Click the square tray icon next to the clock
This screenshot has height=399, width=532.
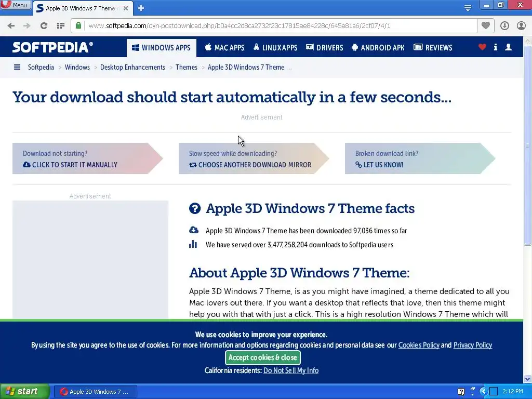[494, 392]
